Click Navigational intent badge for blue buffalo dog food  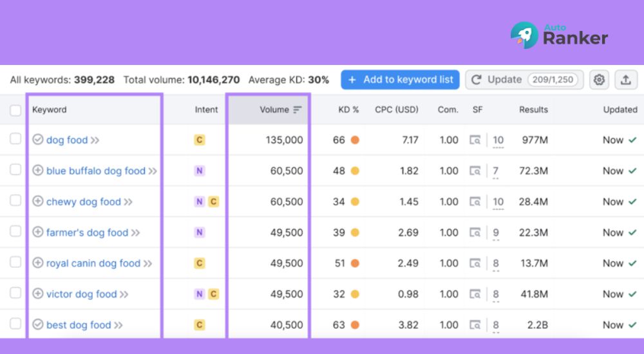(200, 171)
